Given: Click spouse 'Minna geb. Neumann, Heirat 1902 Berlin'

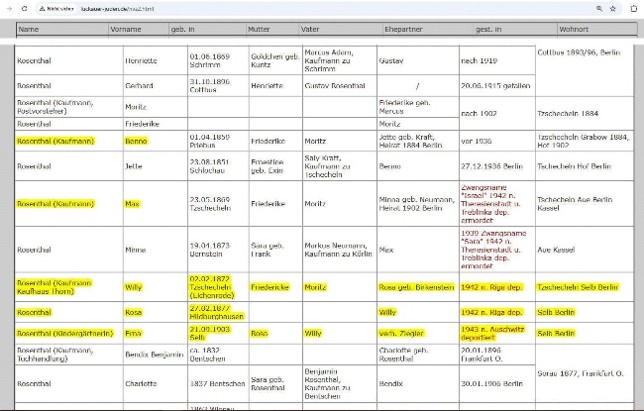Looking at the screenshot, I should 417,204.
